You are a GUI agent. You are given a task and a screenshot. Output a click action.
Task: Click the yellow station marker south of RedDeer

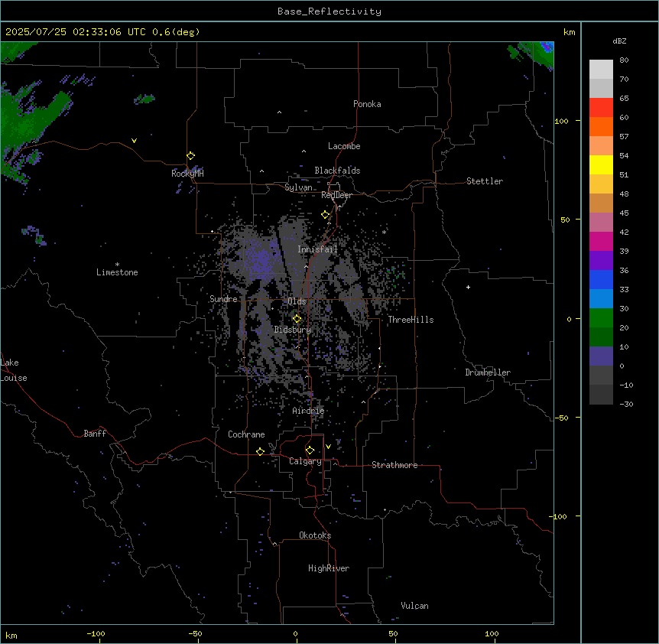(x=326, y=215)
